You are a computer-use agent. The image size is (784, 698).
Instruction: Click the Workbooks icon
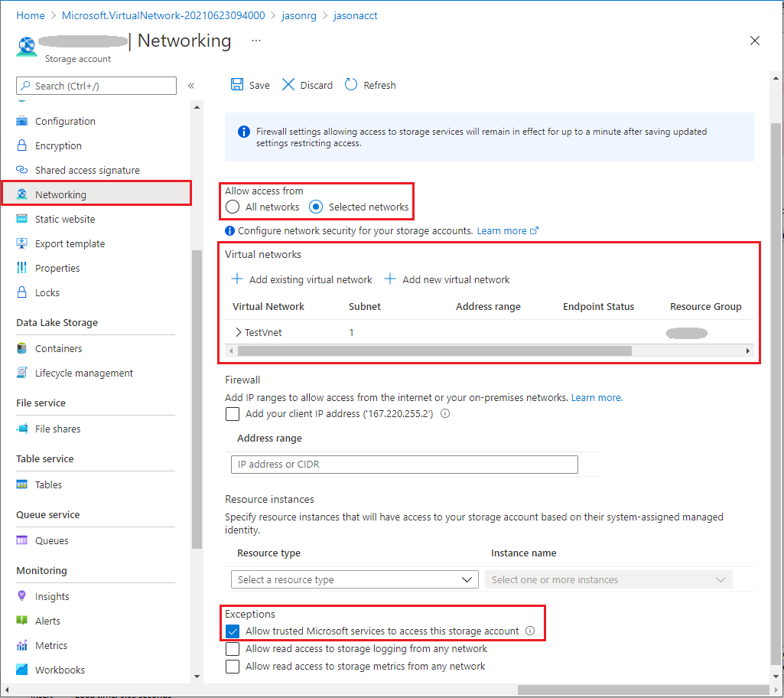pos(22,670)
